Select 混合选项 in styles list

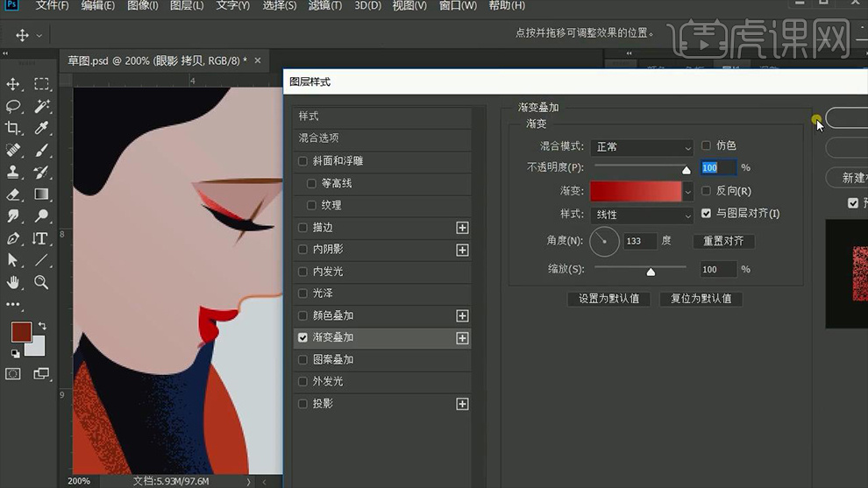(382, 138)
